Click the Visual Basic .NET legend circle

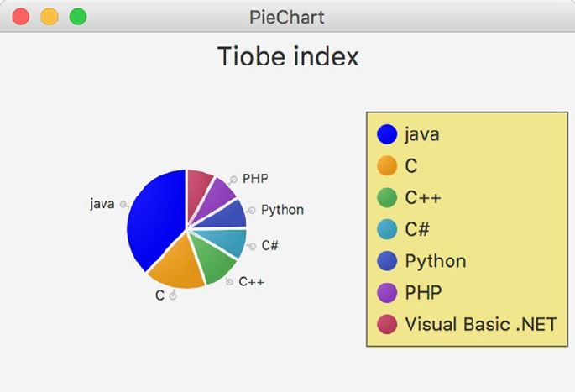point(387,324)
